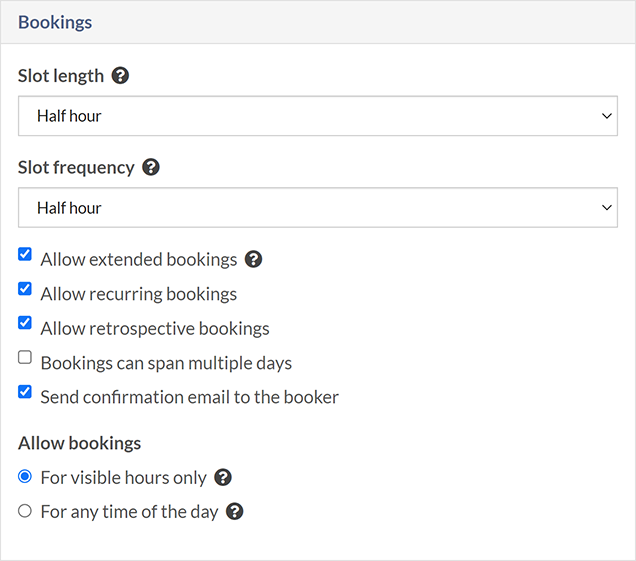The width and height of the screenshot is (636, 561).
Task: Click the chevron arrow on Slot length select
Action: [606, 116]
